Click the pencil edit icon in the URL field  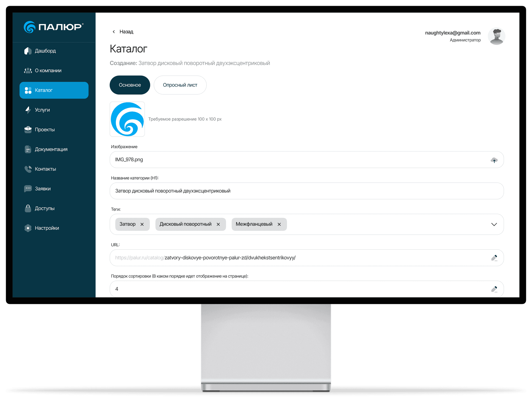coord(494,258)
